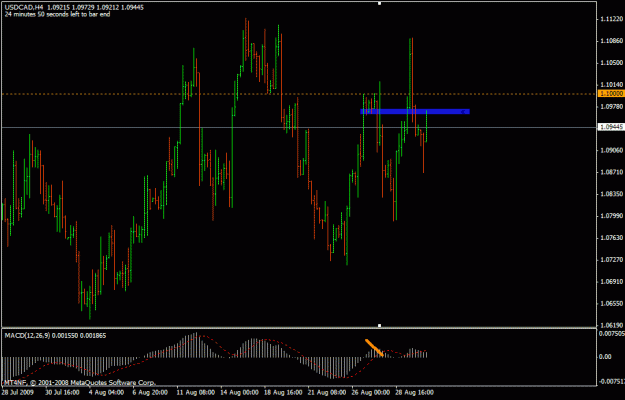Click the 0.00 MACD scale label
Viewport: 625px width, 400px height.
click(605, 357)
